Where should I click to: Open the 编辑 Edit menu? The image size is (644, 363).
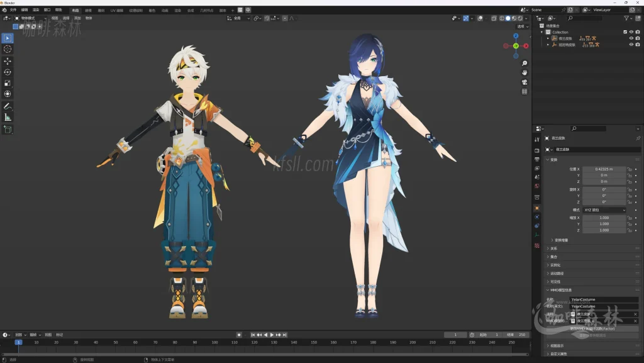pyautogui.click(x=25, y=10)
